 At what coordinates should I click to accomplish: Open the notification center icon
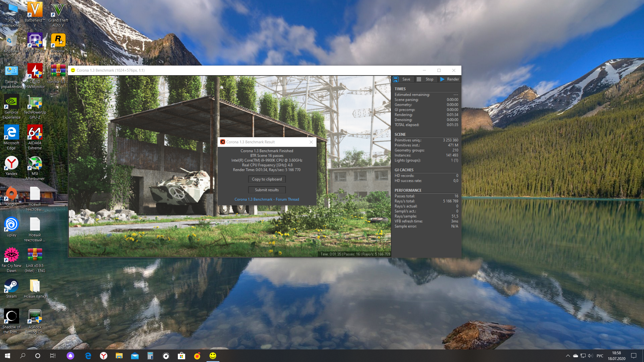[634, 356]
